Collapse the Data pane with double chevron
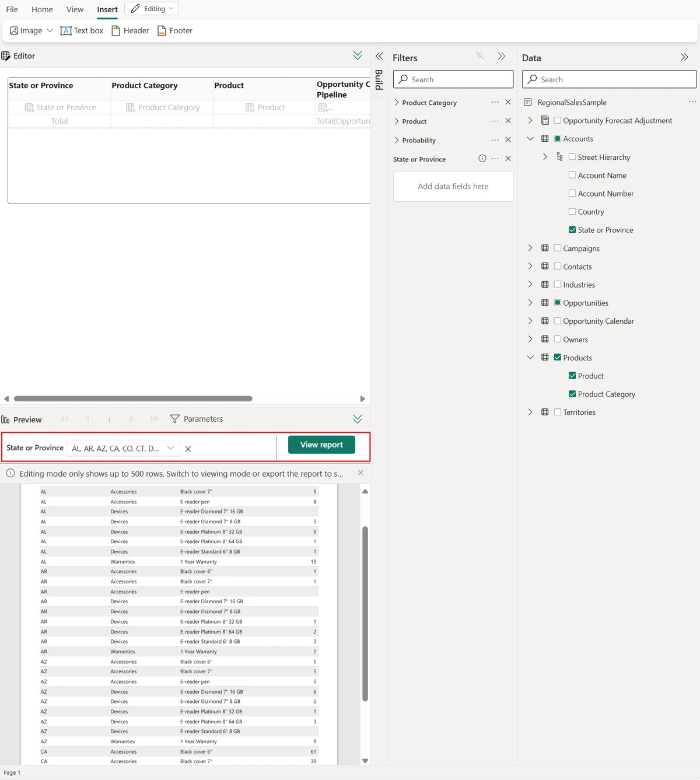This screenshot has width=700, height=780. tap(684, 57)
